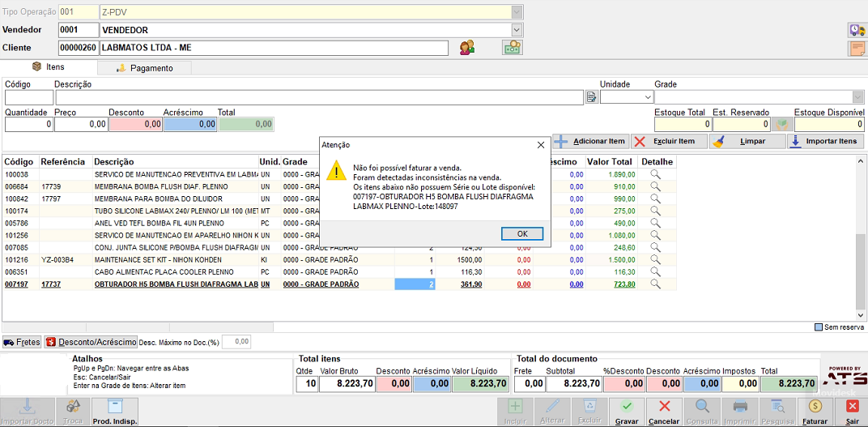Click the items grid vertical scrollbar

pos(862,237)
